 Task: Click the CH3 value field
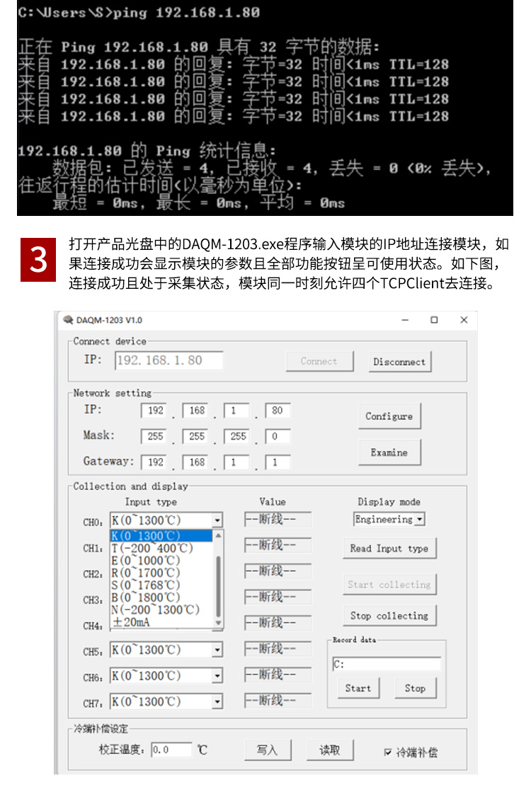tap(278, 597)
